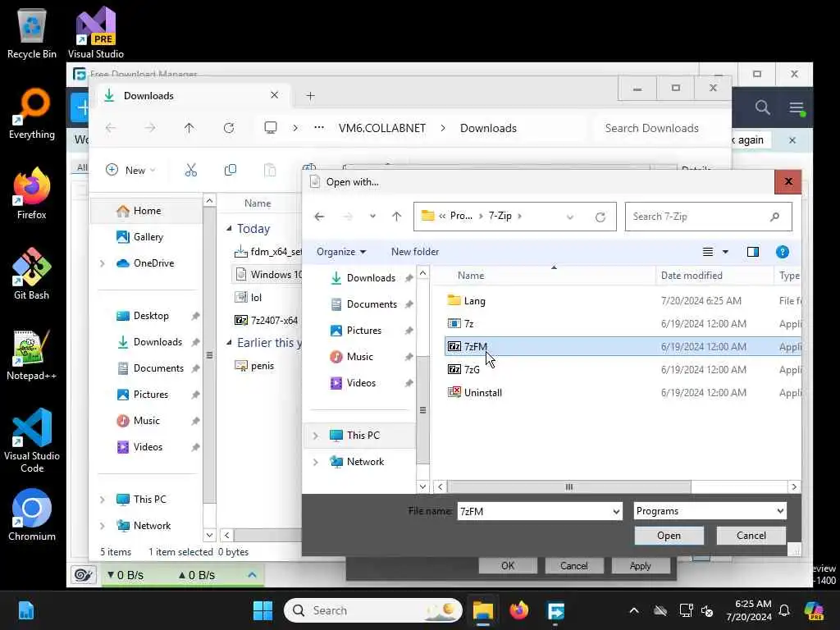The image size is (840, 630).
Task: Select Pictures in dialog navigation pane
Action: click(x=363, y=331)
